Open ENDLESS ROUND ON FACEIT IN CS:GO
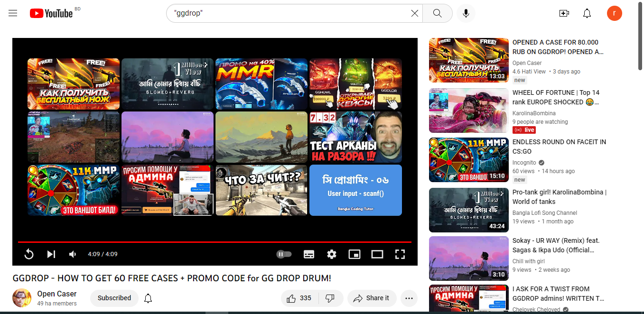644x314 pixels. pos(559,147)
